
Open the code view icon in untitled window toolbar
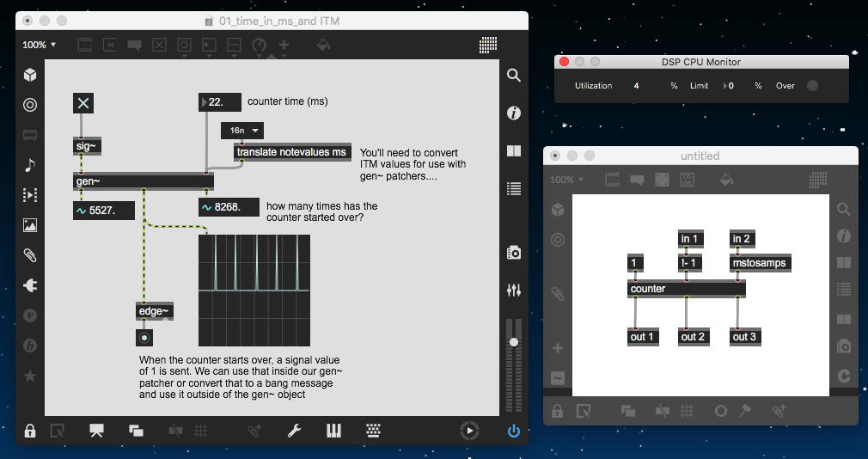tap(687, 180)
